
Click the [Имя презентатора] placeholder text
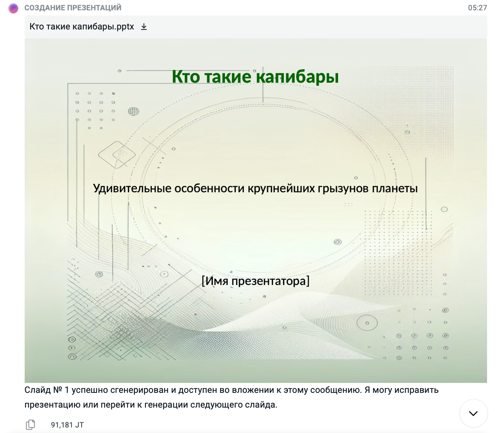click(x=255, y=281)
